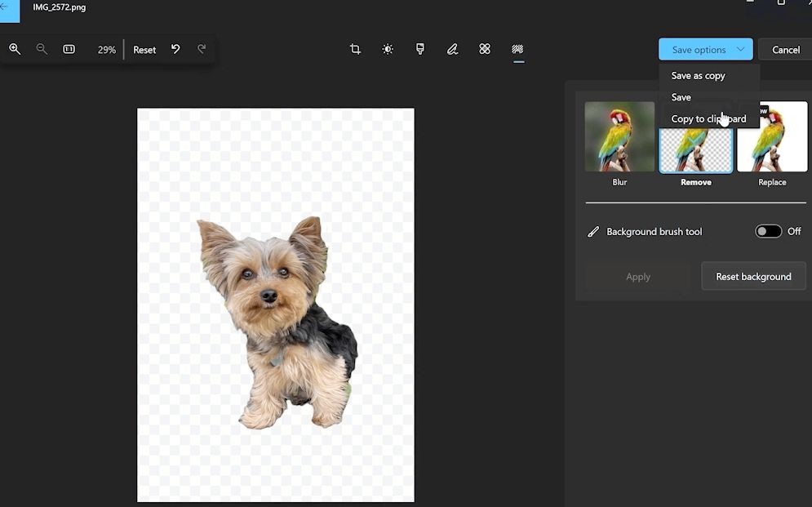Zoom out with the magnifier minus icon
Image resolution: width=812 pixels, height=507 pixels.
coord(42,49)
